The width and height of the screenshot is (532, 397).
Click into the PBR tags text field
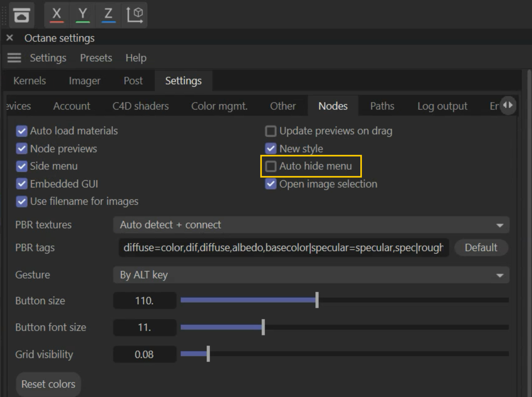point(284,248)
